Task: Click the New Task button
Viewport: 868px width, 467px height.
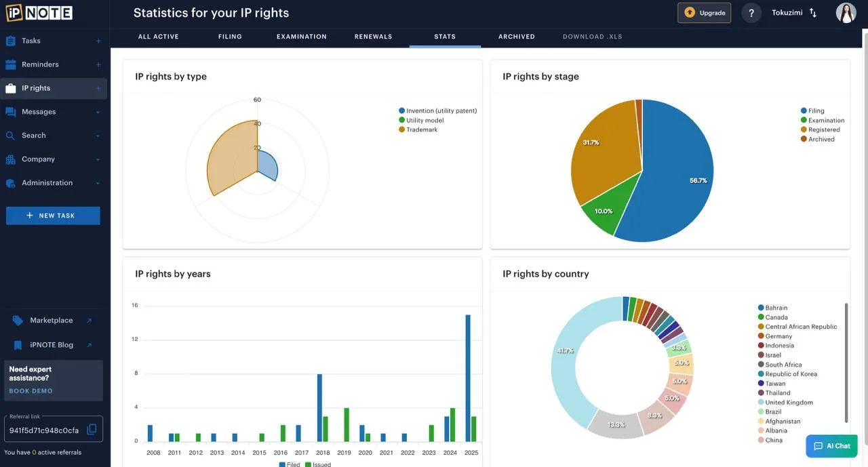Action: pyautogui.click(x=53, y=216)
